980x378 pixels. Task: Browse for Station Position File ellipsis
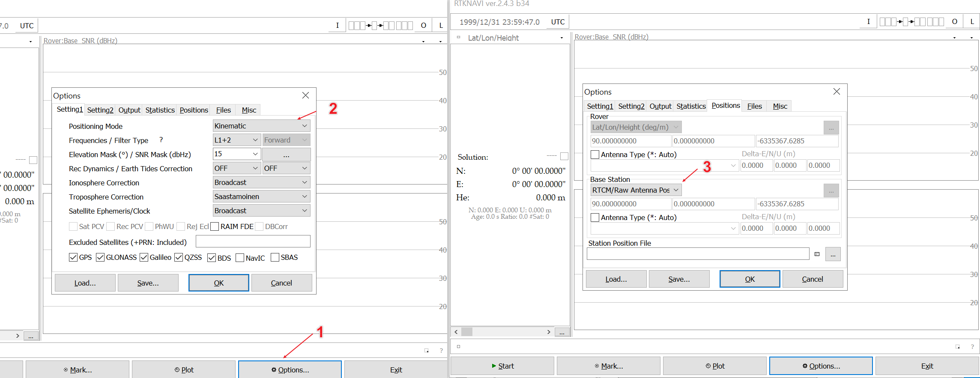[833, 254]
